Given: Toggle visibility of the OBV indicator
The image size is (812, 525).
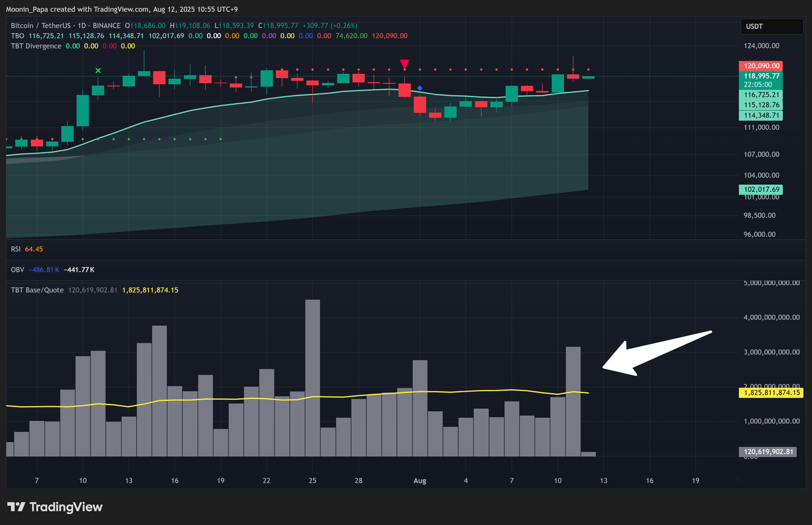Looking at the screenshot, I should [x=17, y=269].
